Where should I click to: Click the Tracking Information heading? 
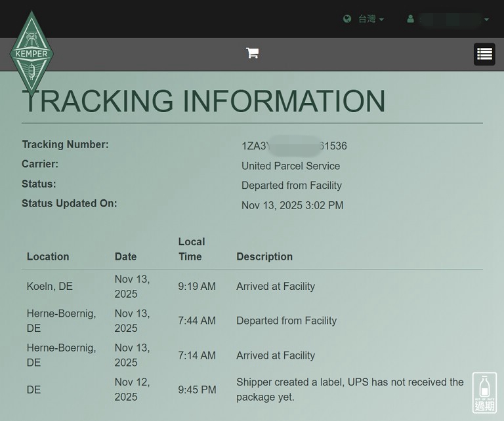[203, 101]
